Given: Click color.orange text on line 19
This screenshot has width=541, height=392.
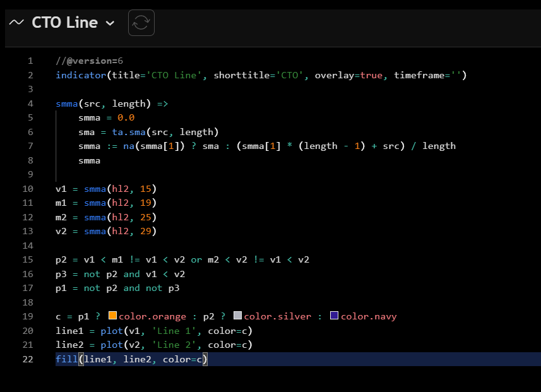Looking at the screenshot, I should pyautogui.click(x=153, y=316).
